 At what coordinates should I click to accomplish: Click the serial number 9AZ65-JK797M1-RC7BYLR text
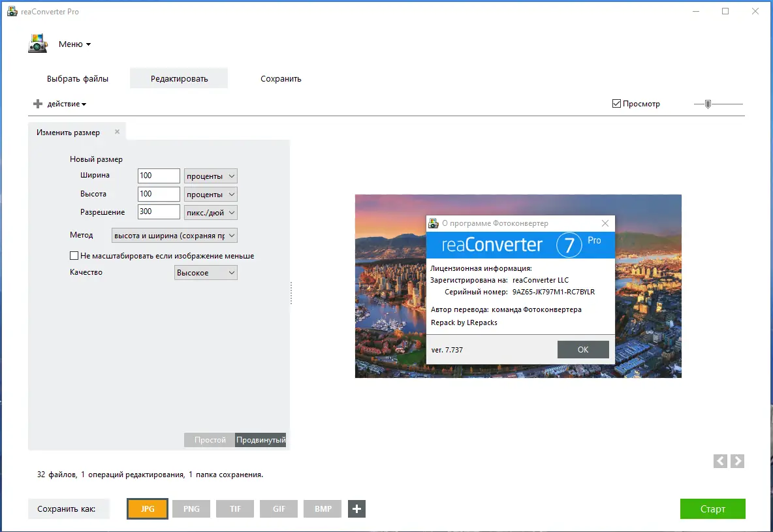554,292
